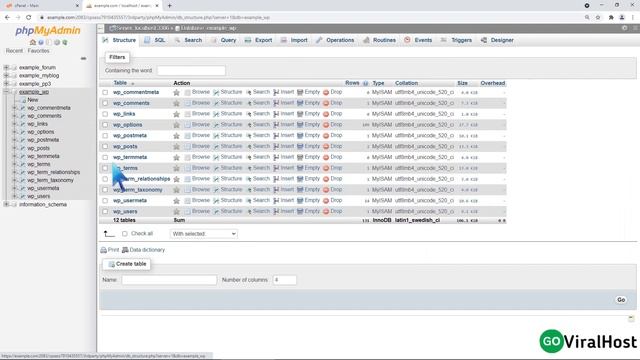Browse the wp_usermeta table
This screenshot has width=640, height=360.
click(x=197, y=200)
